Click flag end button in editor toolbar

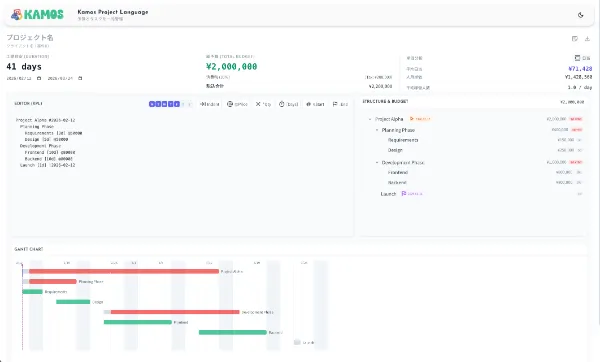pos(340,104)
